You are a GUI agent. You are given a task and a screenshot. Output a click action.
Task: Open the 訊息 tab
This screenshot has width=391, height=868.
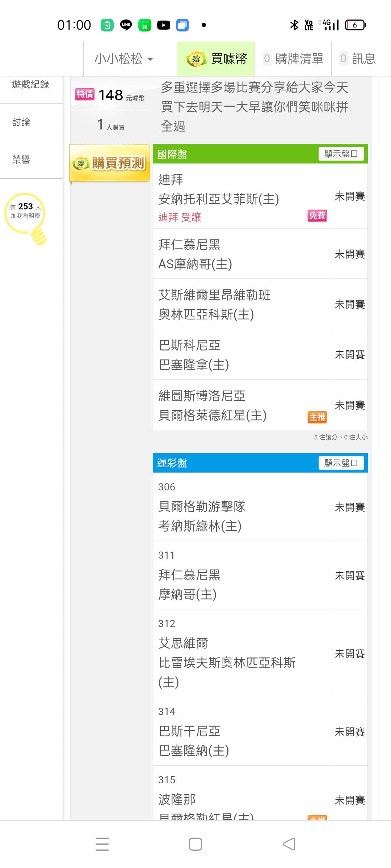pyautogui.click(x=358, y=59)
